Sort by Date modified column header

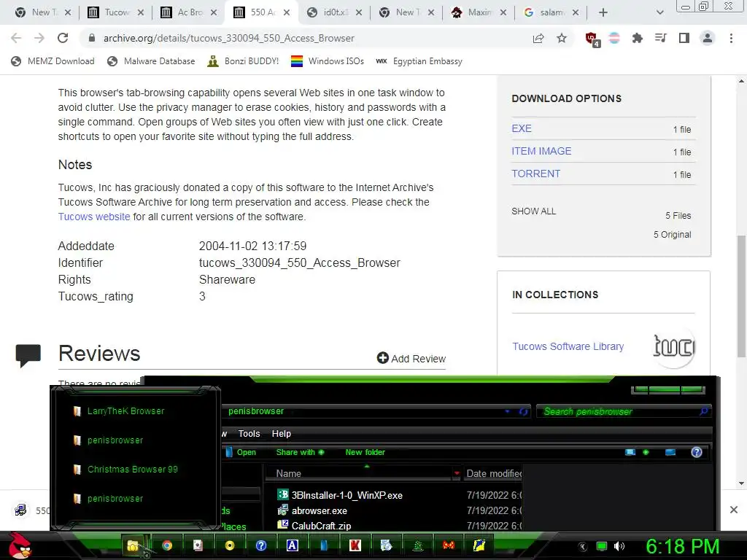click(x=492, y=473)
